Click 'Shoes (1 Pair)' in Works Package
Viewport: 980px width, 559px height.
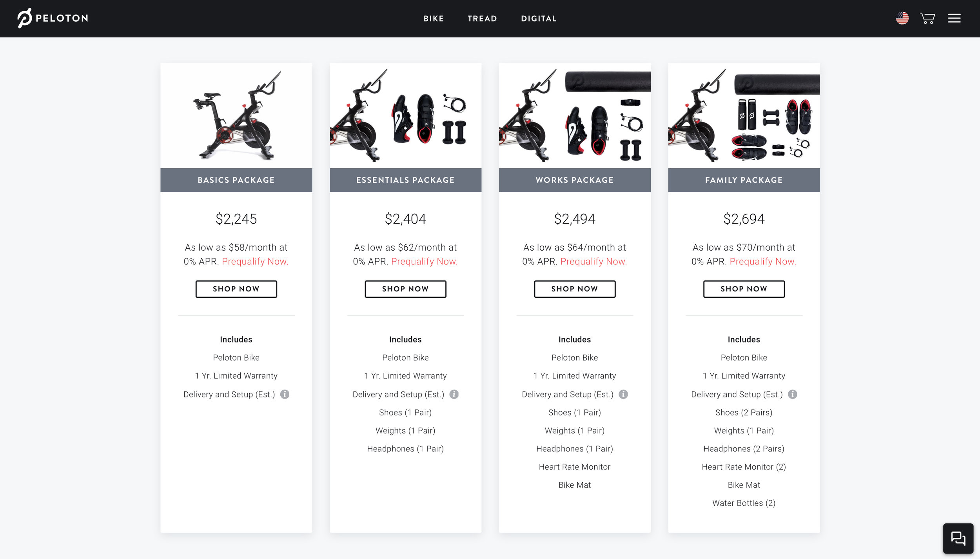pyautogui.click(x=575, y=412)
